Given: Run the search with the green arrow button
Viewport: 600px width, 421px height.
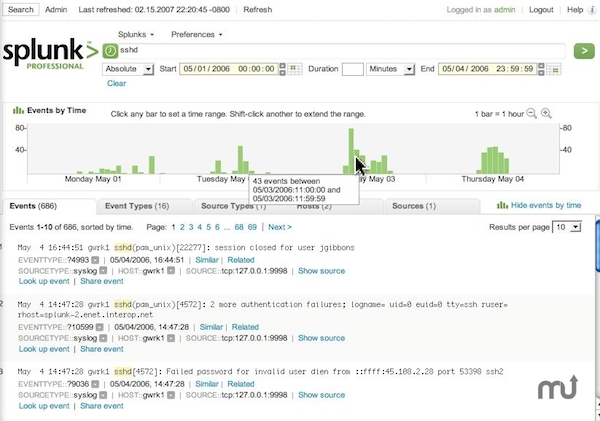Looking at the screenshot, I should tap(584, 51).
